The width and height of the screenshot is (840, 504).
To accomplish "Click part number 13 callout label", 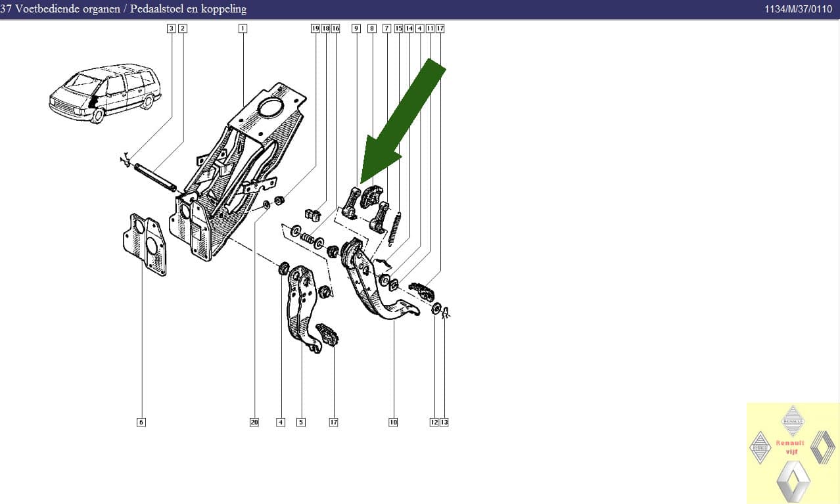I will (444, 422).
